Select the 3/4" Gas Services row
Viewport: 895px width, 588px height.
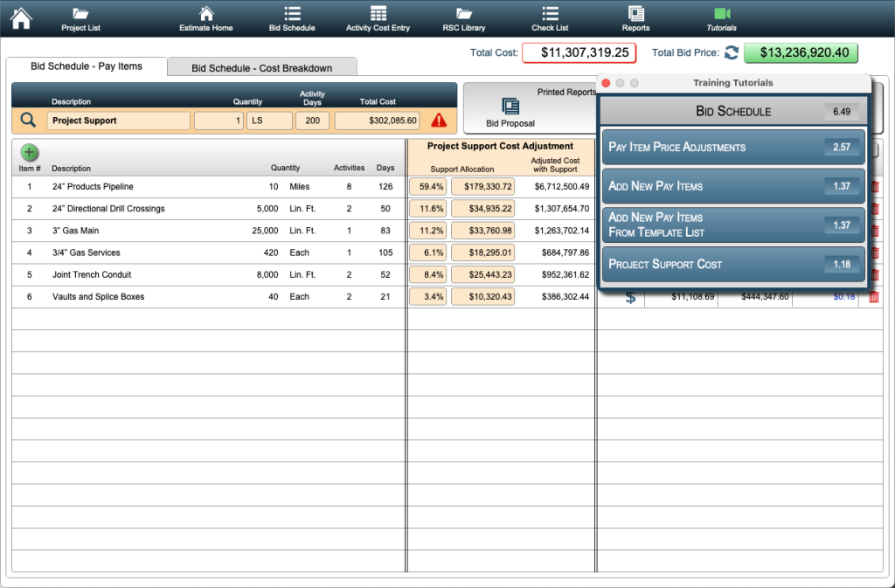[208, 252]
